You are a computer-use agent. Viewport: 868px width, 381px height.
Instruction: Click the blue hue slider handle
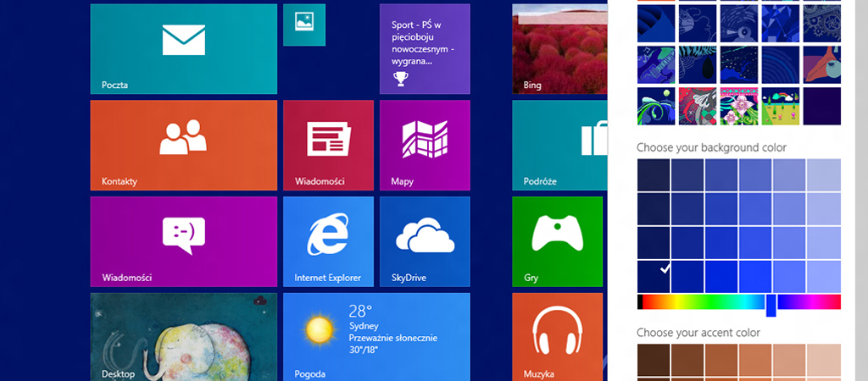pos(771,306)
